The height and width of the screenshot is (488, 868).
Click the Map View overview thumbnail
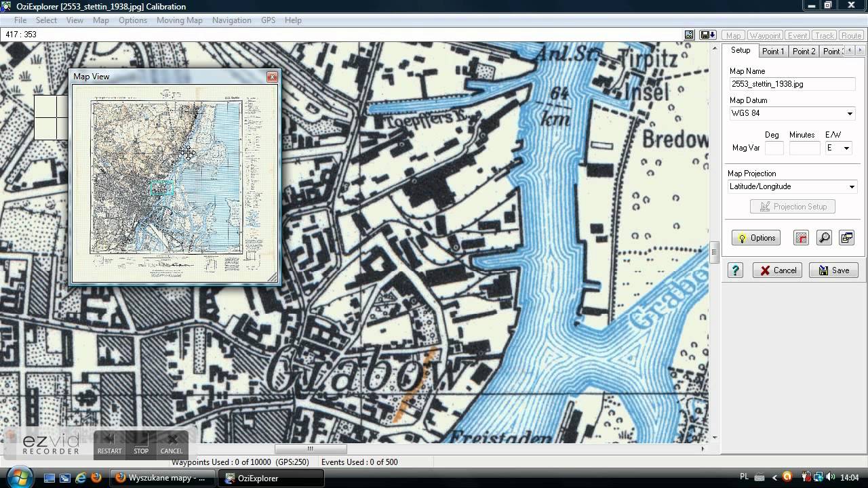click(175, 183)
